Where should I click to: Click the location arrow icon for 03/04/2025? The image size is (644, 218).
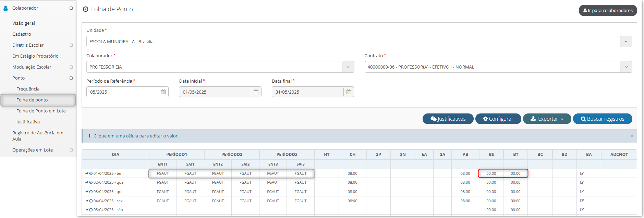[x=87, y=192]
